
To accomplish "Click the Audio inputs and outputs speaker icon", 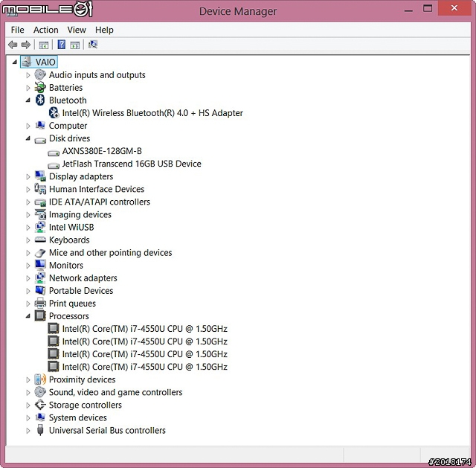I will pos(40,74).
